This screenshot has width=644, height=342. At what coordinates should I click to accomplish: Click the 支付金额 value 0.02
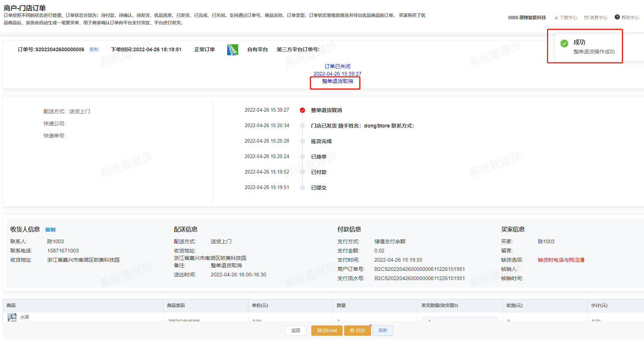380,251
